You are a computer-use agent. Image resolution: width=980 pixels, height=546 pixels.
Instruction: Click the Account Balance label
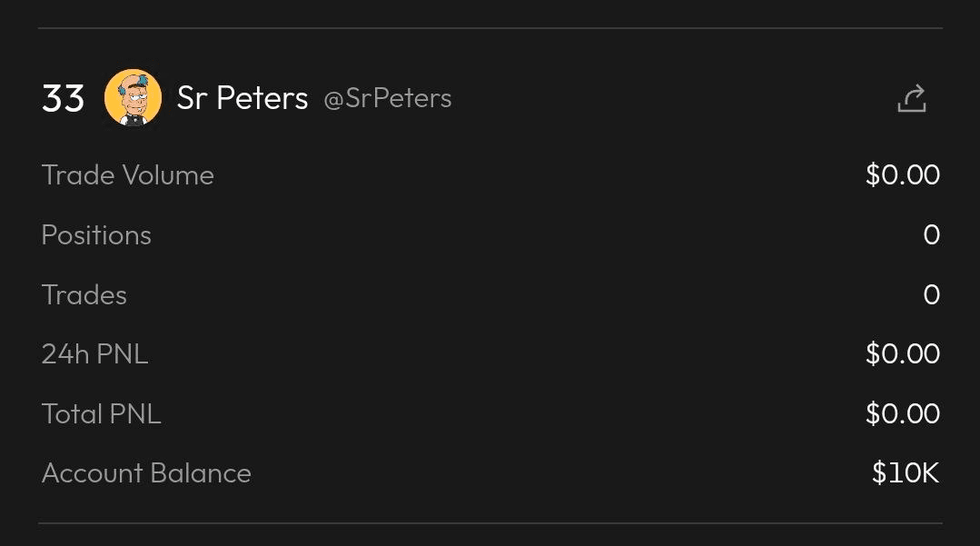[x=146, y=473]
